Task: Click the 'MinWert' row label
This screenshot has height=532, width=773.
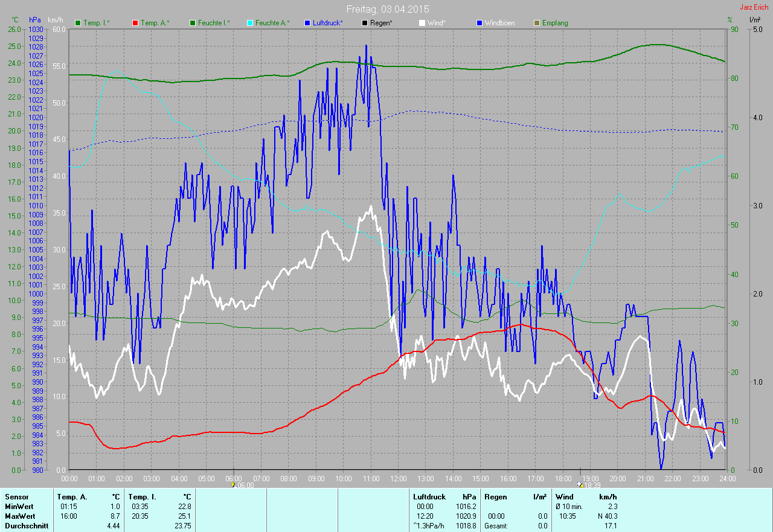Action: pos(19,507)
